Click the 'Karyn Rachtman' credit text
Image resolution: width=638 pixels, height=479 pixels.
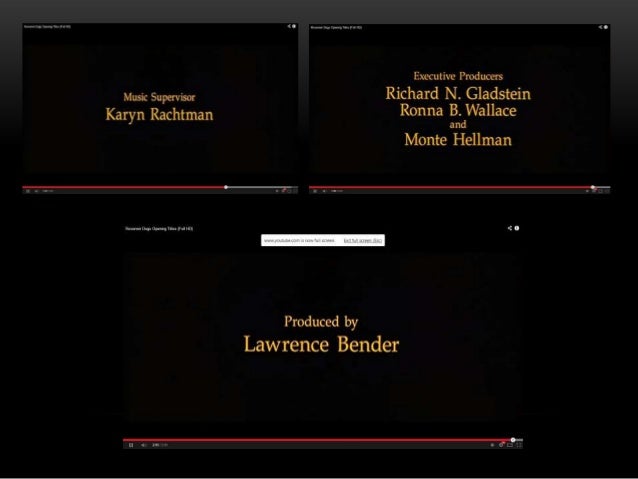tap(159, 115)
